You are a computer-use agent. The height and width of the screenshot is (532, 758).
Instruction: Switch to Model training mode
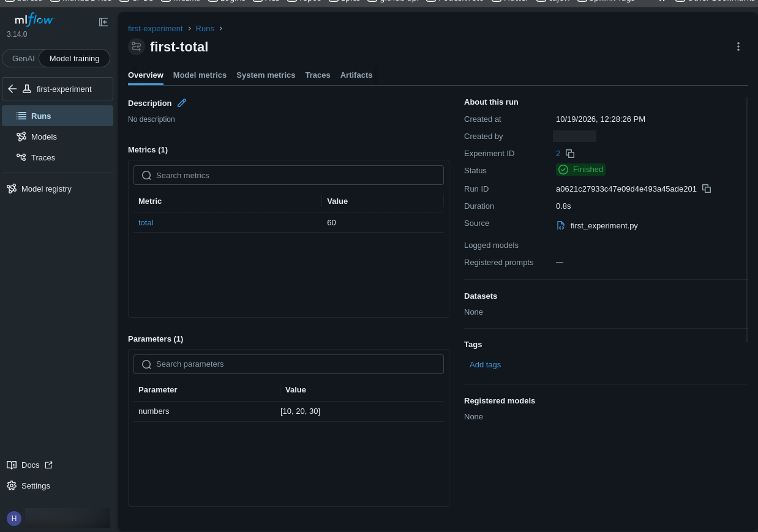click(74, 58)
